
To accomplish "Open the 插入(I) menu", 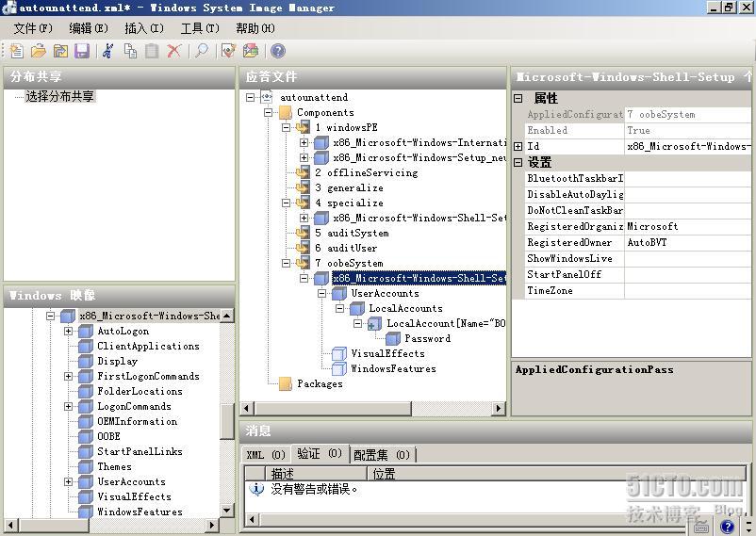I will 144,28.
